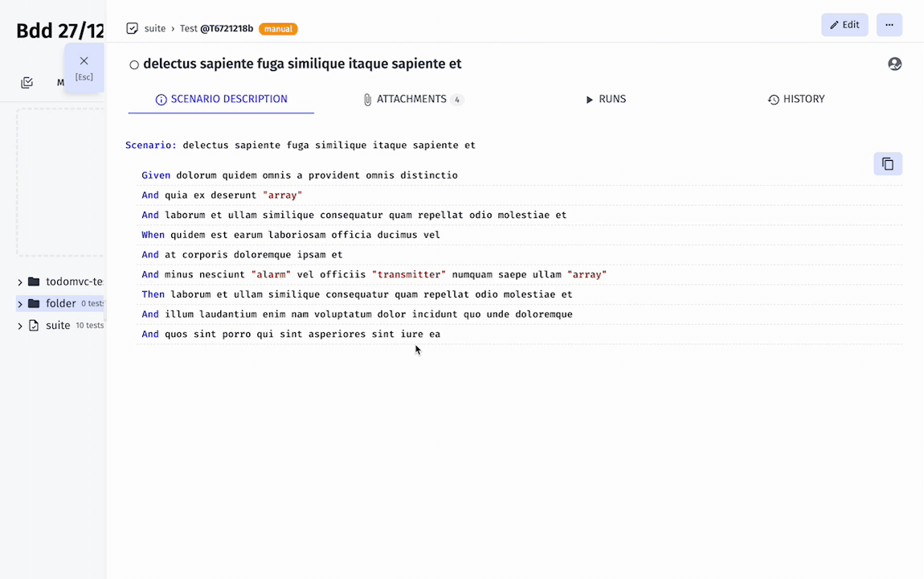
Task: Close the panel with the X Esc button
Action: pos(84,68)
